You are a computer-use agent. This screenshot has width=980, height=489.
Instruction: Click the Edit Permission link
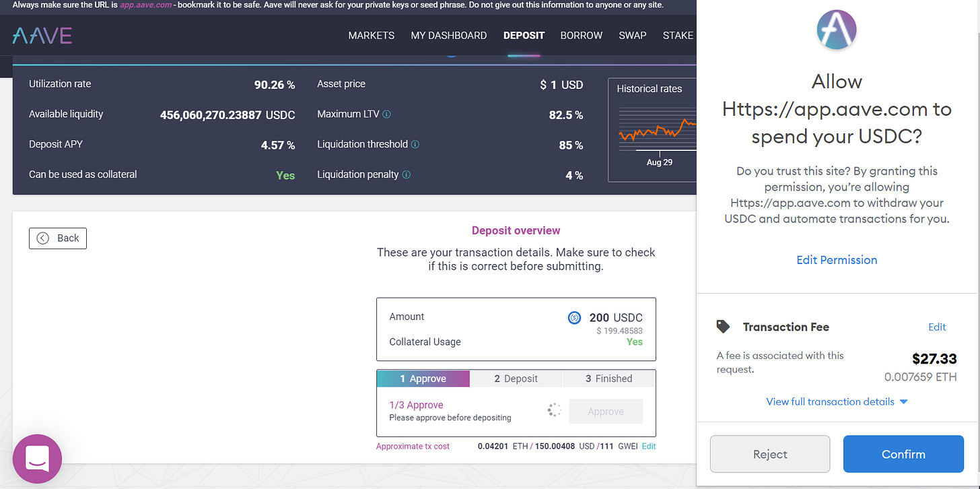[x=837, y=260]
